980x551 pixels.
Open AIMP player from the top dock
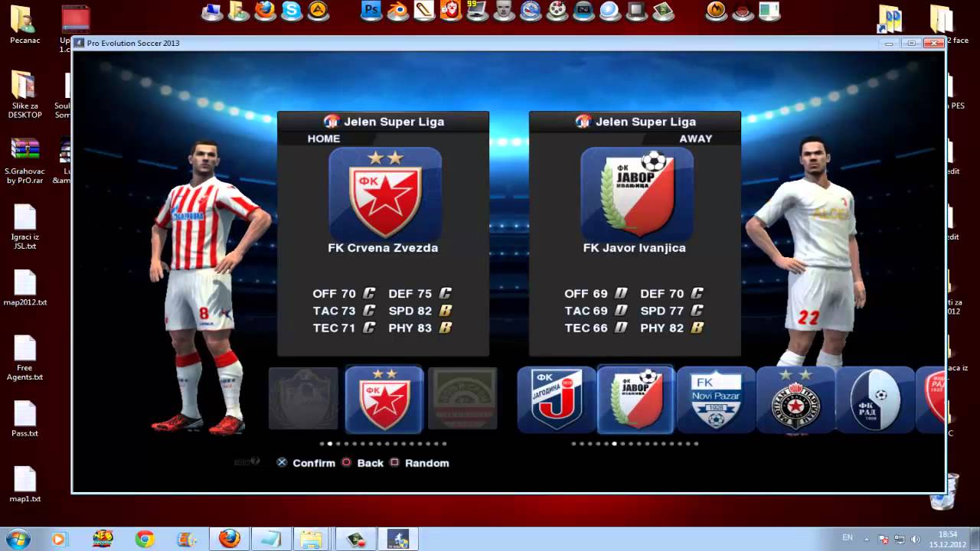click(318, 11)
